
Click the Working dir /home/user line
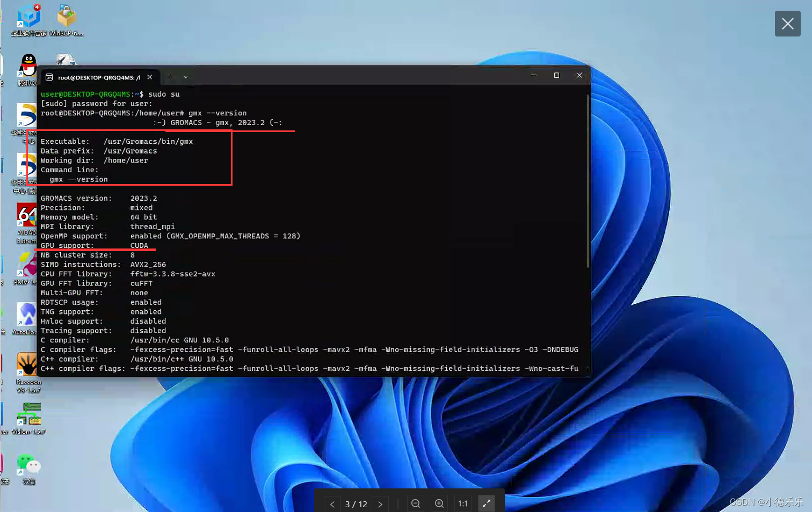[x=95, y=160]
